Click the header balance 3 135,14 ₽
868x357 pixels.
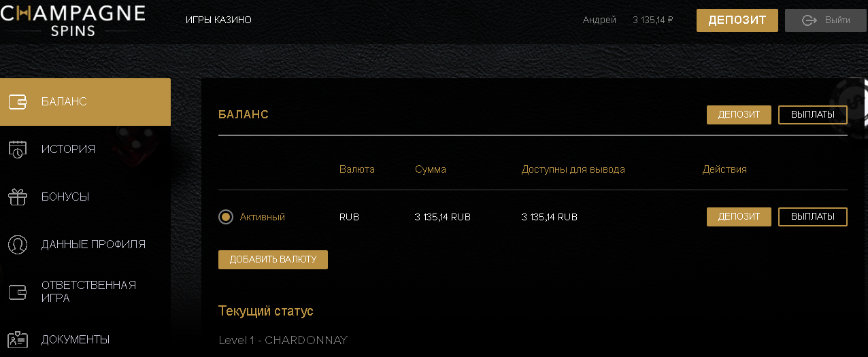tap(652, 20)
